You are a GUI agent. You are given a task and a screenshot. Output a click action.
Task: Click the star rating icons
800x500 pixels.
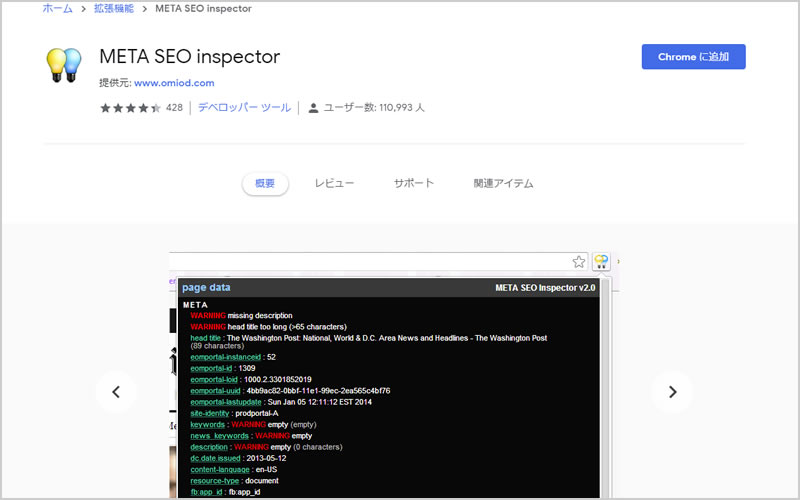pos(131,108)
